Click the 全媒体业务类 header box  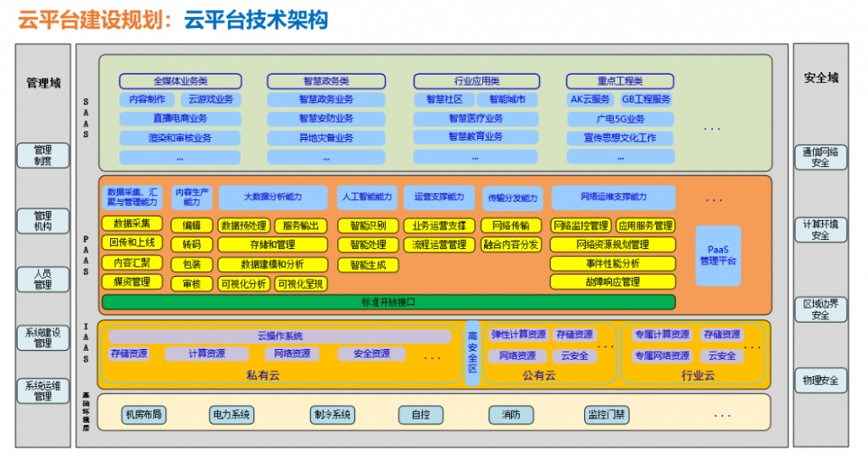(181, 81)
